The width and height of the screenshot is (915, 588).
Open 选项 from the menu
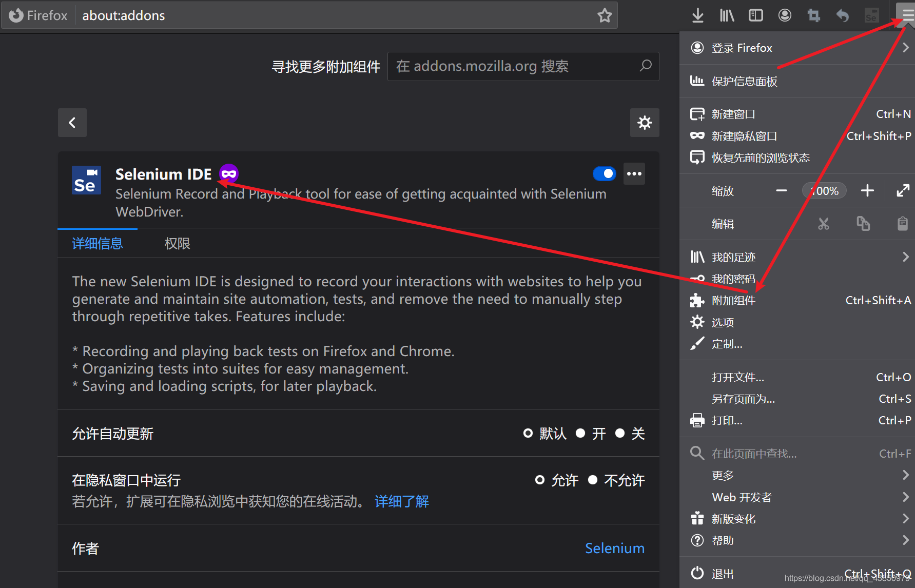(797, 322)
